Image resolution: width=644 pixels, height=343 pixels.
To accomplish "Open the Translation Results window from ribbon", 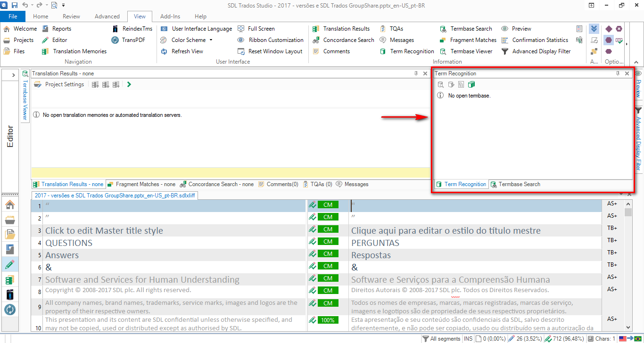I will click(341, 29).
